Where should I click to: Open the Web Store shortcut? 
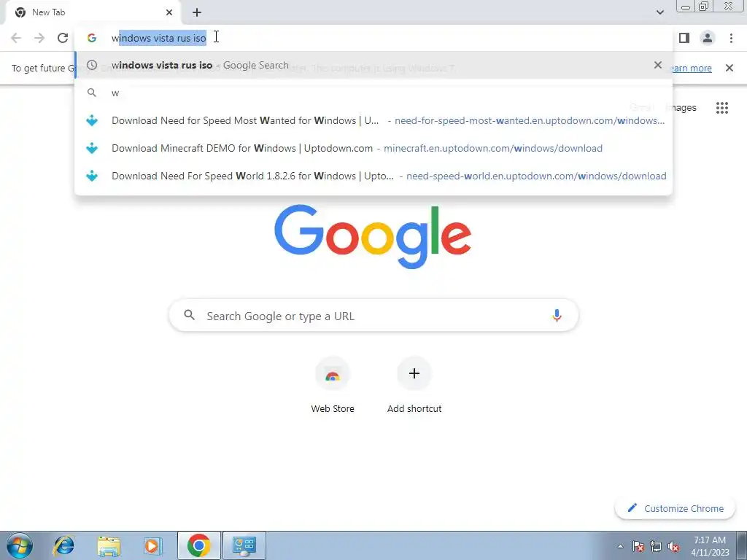333,385
